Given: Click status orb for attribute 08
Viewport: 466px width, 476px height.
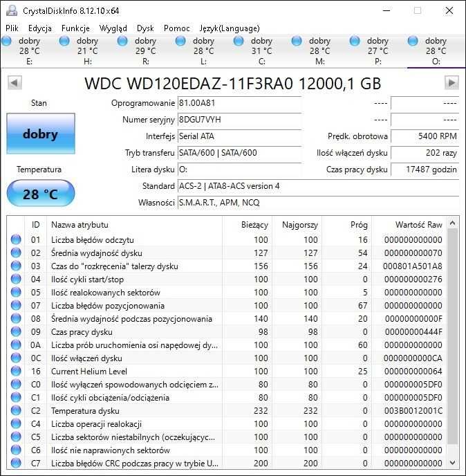Looking at the screenshot, I should click(x=16, y=318).
